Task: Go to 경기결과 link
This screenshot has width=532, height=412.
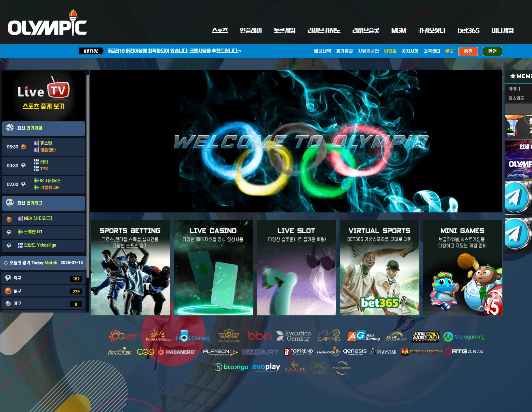Action: 344,51
